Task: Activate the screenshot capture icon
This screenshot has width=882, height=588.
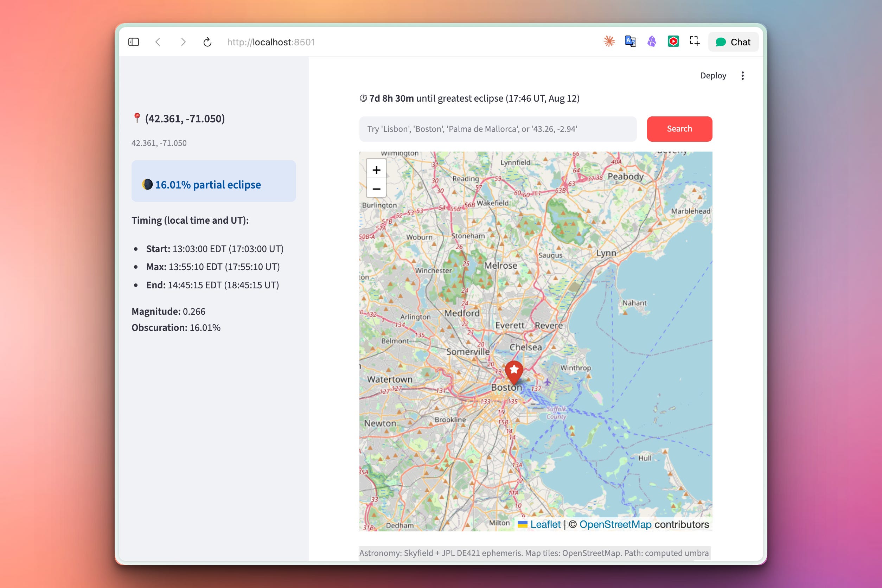Action: (695, 41)
